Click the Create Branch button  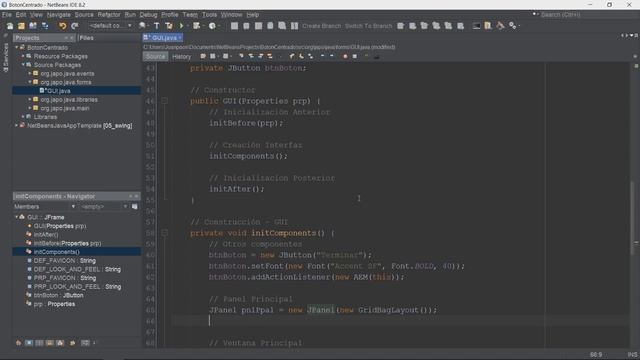tap(322, 26)
